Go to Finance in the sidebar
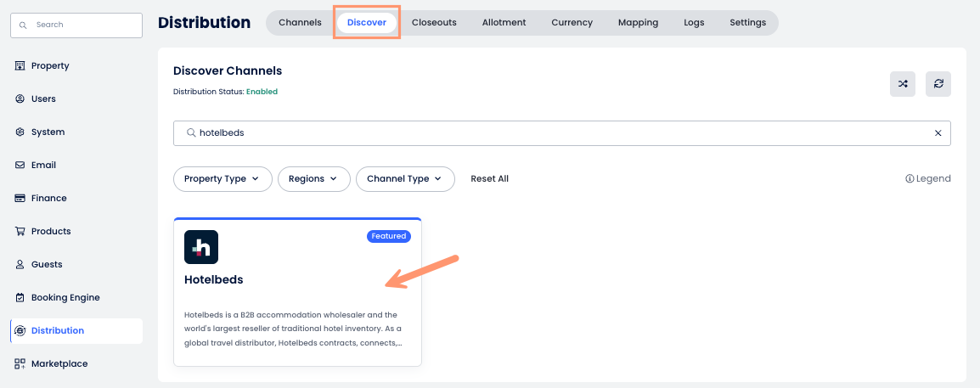The height and width of the screenshot is (388, 980). click(x=48, y=199)
